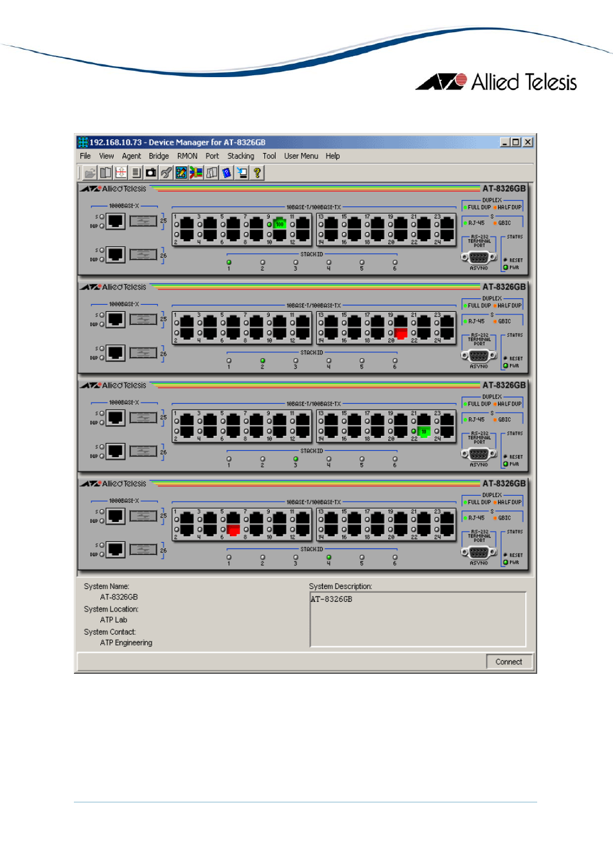Click the System Contact value ATP Engineering
Screen dimensions: 613x868
[126, 643]
